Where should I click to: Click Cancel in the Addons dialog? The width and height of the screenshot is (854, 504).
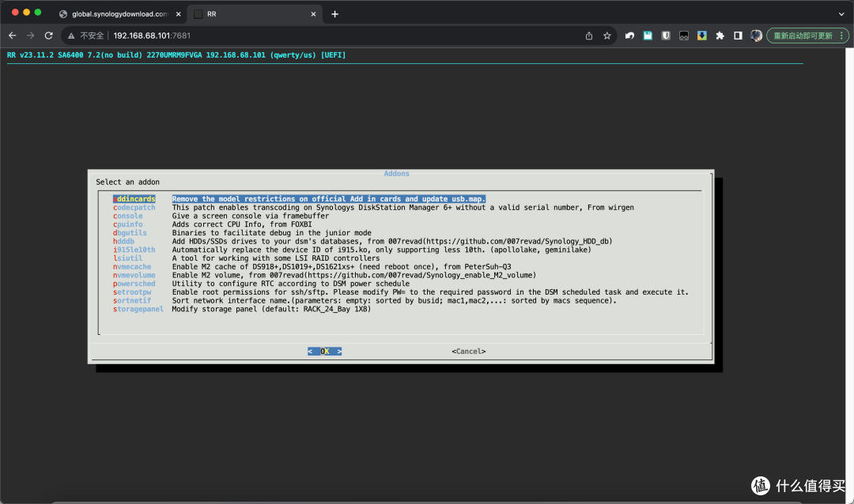[468, 351]
